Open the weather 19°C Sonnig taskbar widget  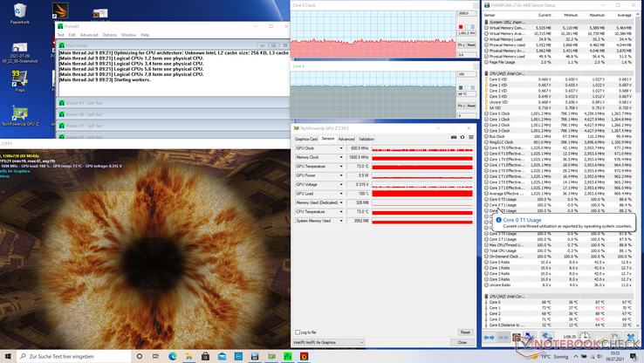tap(549, 356)
